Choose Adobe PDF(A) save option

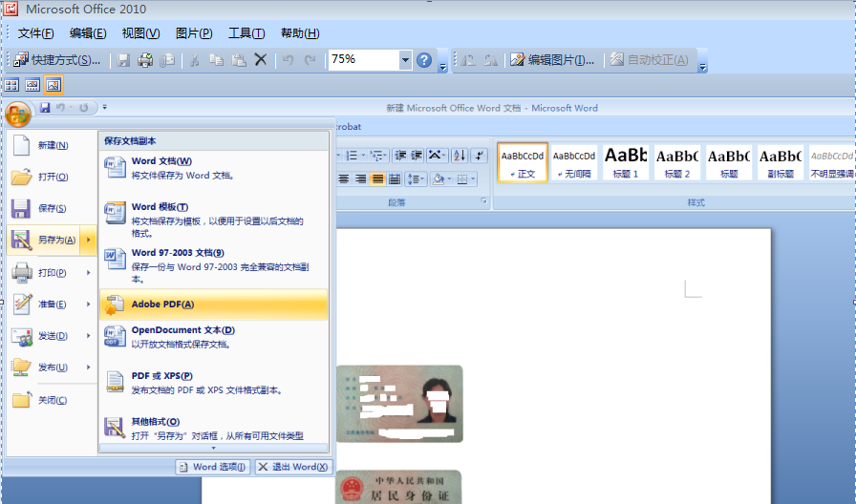click(213, 304)
